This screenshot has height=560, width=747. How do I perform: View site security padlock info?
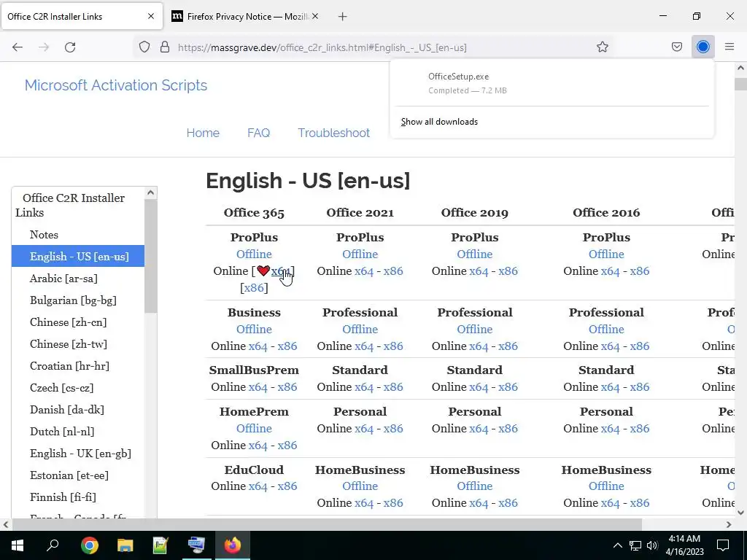165,47
